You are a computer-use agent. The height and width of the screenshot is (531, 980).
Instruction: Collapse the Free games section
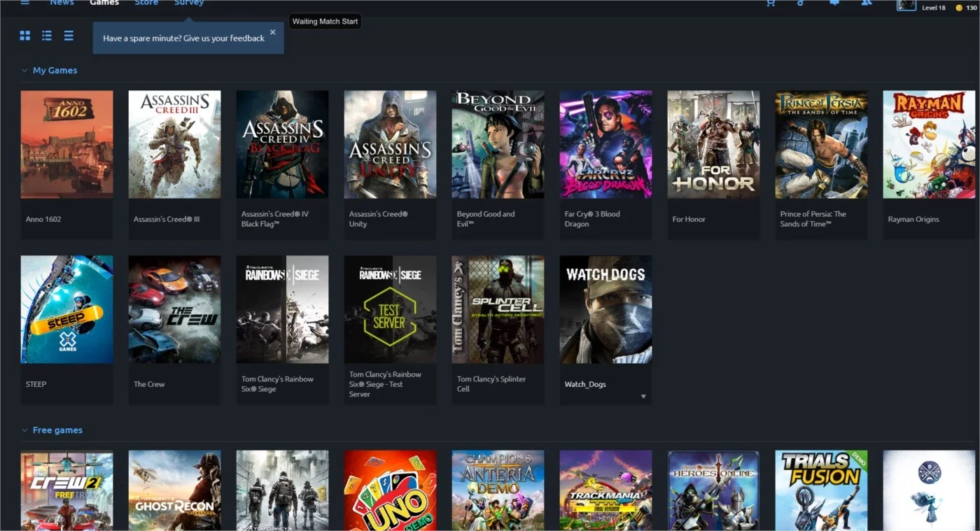(24, 430)
